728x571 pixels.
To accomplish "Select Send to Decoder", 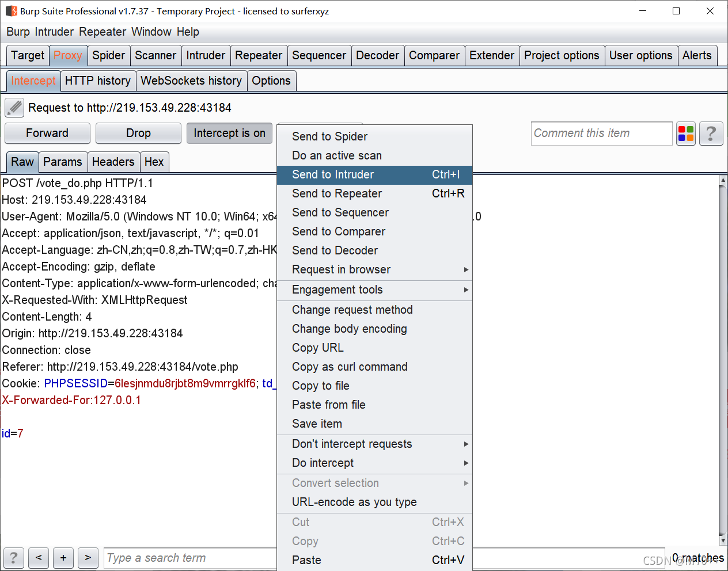I will click(x=374, y=250).
